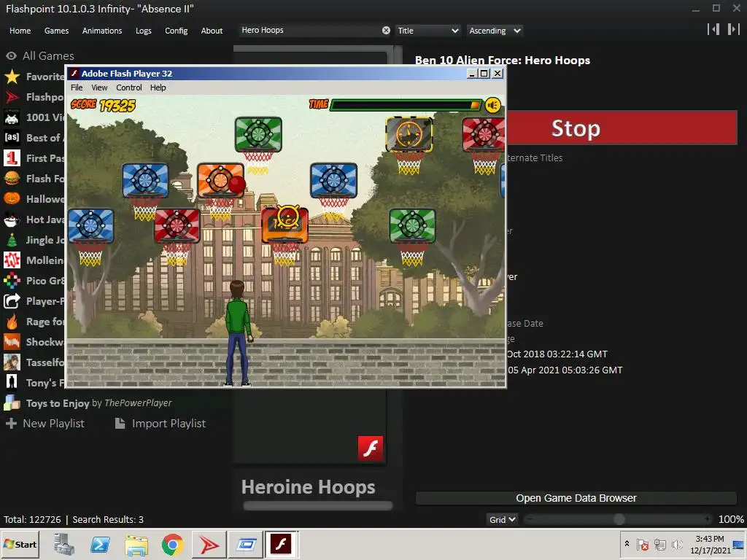The width and height of the screenshot is (747, 560).
Task: Click the Flashpoint red arrow playlist icon
Action: coord(12,97)
